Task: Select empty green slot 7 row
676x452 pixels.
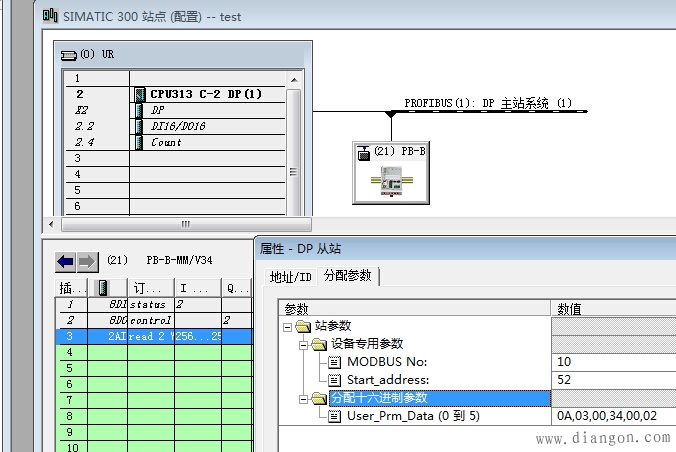Action: (x=154, y=401)
